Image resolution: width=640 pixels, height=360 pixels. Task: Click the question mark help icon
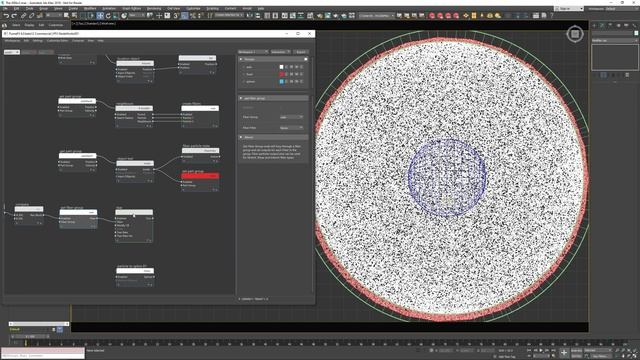[x=552, y=16]
